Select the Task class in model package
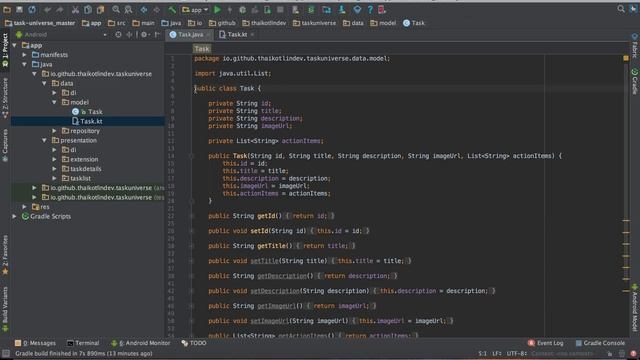The image size is (640, 360). click(x=87, y=111)
